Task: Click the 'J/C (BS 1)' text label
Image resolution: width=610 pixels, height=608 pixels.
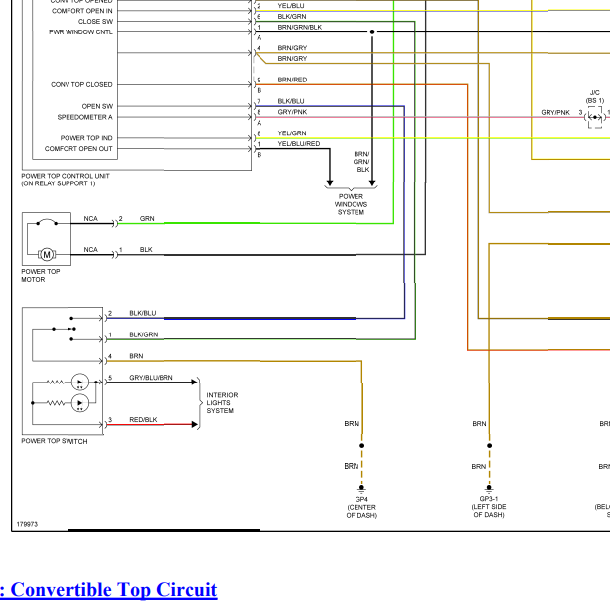Action: point(595,96)
